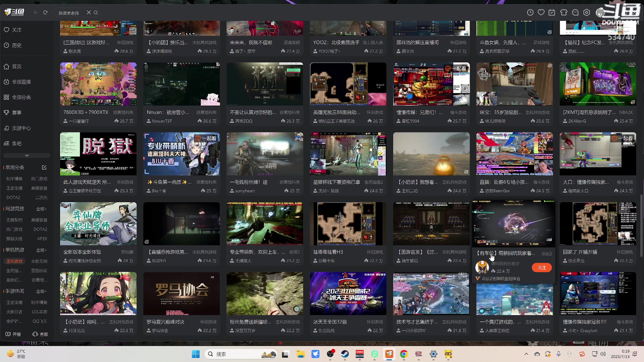Open the weather widget showing 27°C
This screenshot has width=644, height=362.
click(16, 354)
